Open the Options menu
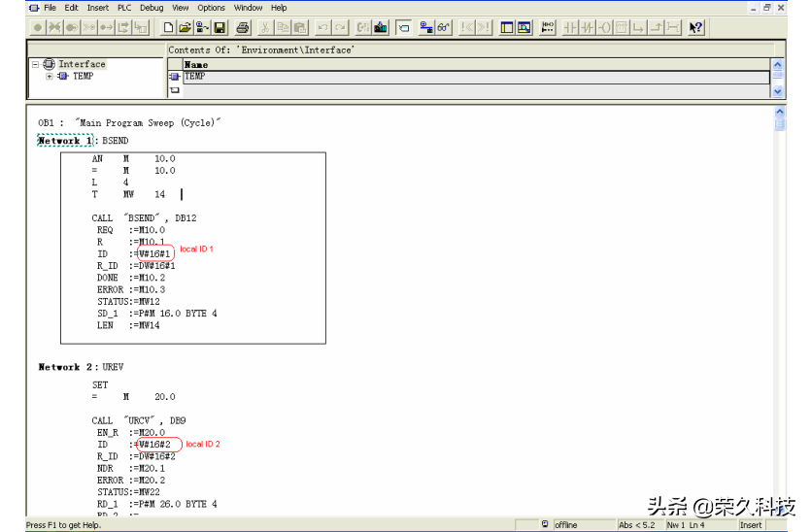Viewport: 811px width, 532px height. tap(212, 8)
